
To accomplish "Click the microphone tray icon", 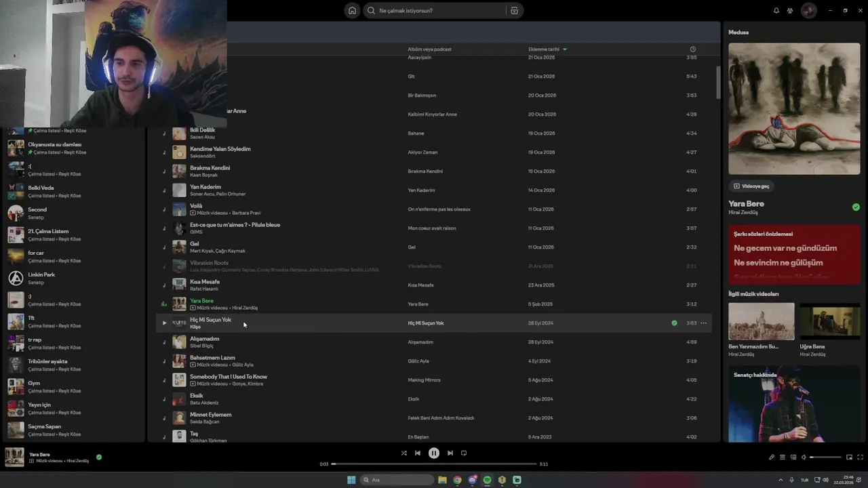I will pyautogui.click(x=791, y=480).
